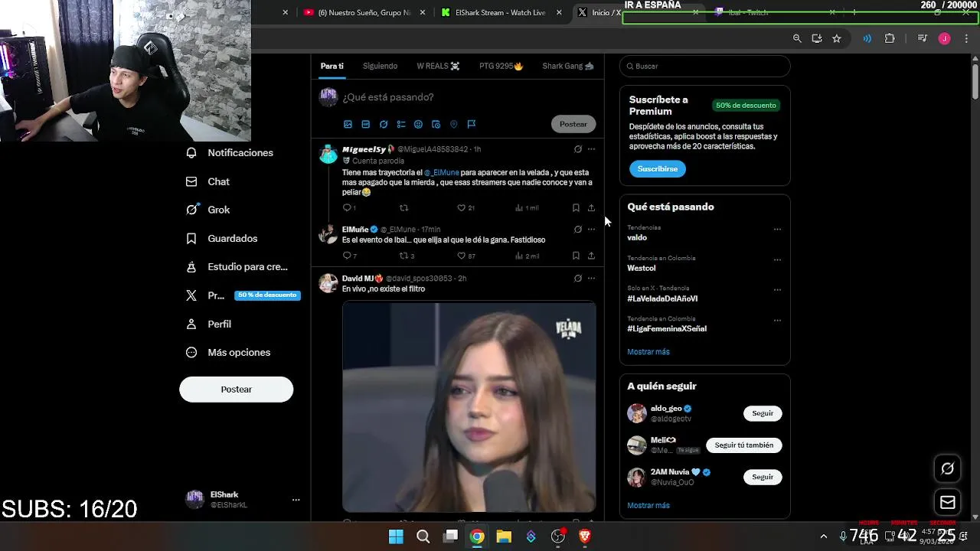Share the ElMuñe post
The width and height of the screenshot is (980, 551).
(591, 256)
